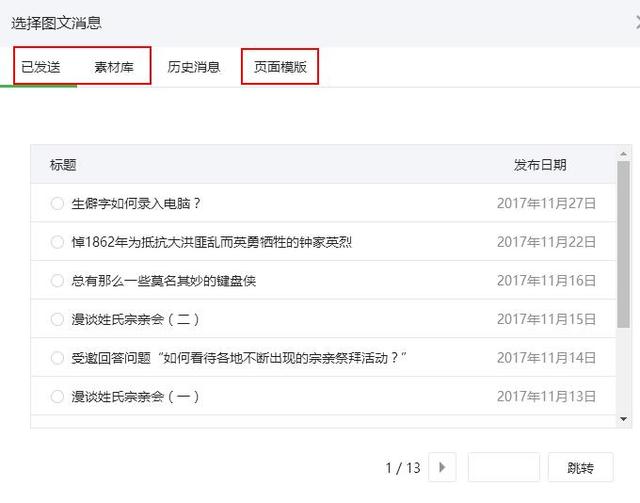Click the scrollbar down arrow
Image resolution: width=640 pixels, height=503 pixels.
point(624,419)
